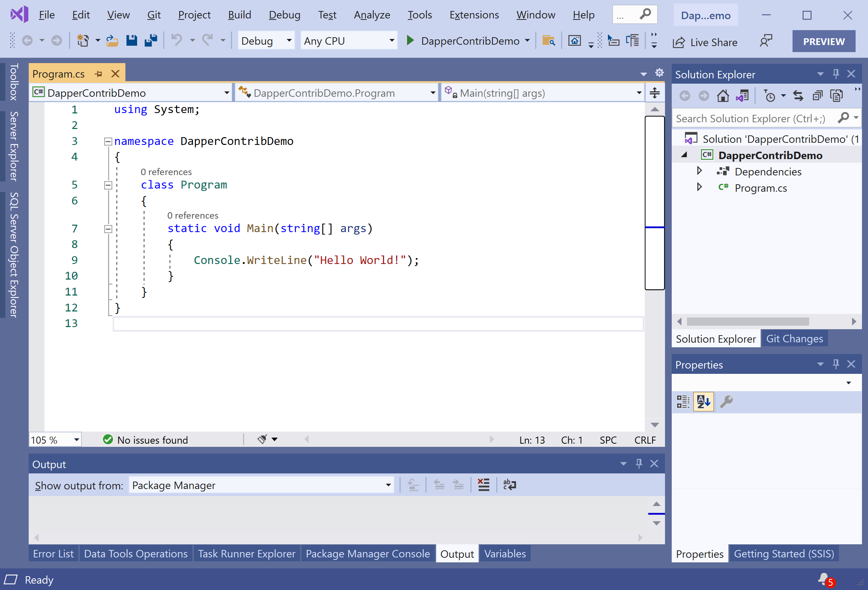The image size is (868, 590).
Task: Open the Extensions menu
Action: pos(474,15)
